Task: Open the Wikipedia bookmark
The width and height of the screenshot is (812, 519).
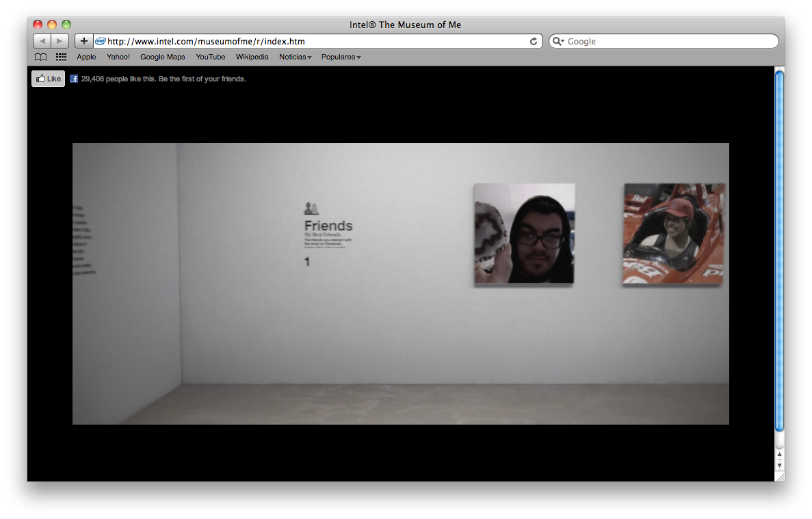Action: pyautogui.click(x=252, y=57)
